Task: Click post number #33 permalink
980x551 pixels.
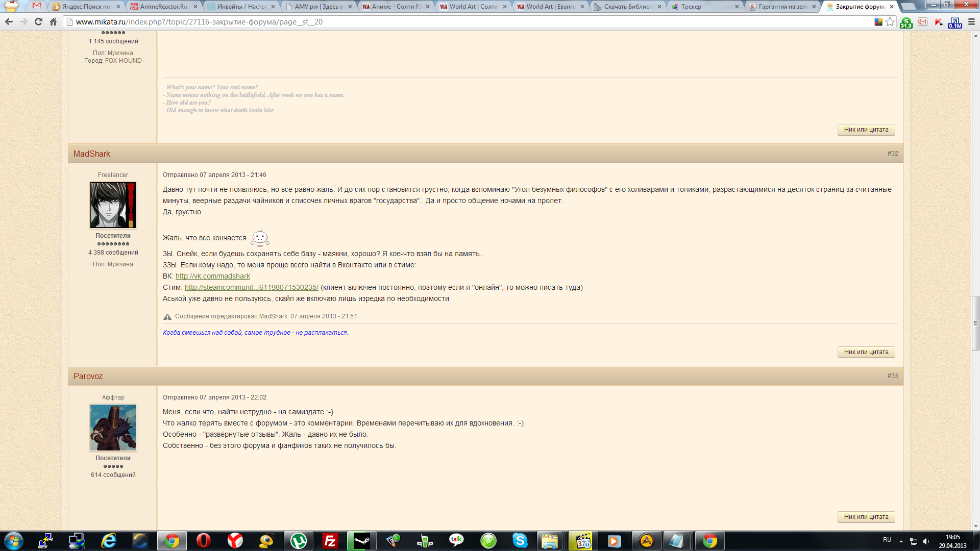Action: click(892, 376)
